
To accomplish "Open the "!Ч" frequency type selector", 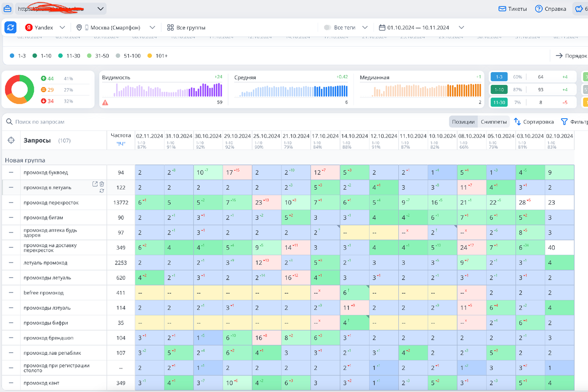I will 121,143.
